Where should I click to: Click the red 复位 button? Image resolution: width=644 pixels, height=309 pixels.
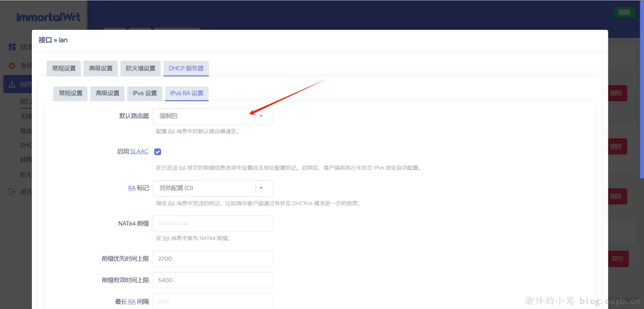click(618, 259)
